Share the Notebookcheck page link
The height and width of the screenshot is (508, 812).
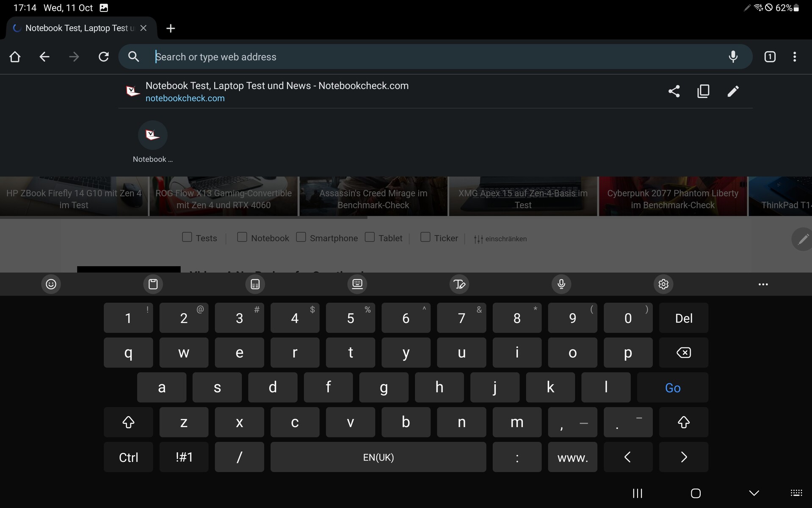click(674, 91)
